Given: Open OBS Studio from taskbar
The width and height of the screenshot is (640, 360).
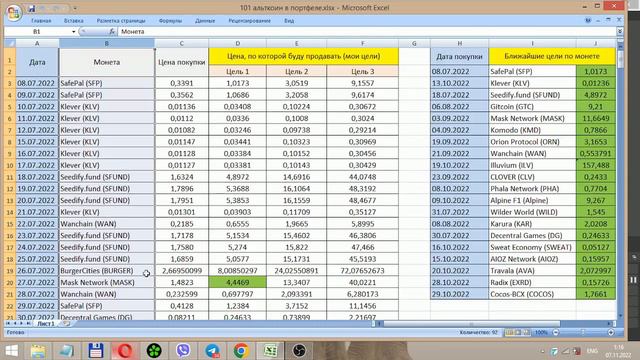Looking at the screenshot, I should pos(299,350).
